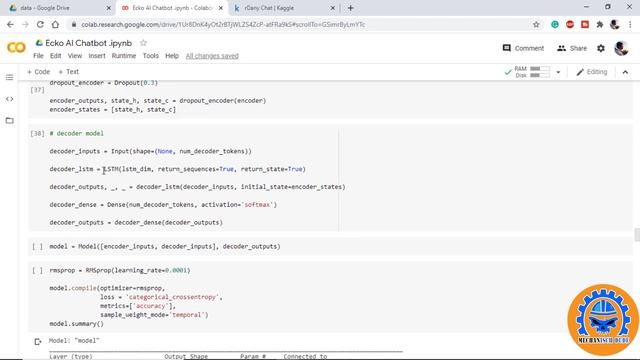Bookmark this page with star icon
640x360 pixels.
tap(536, 24)
